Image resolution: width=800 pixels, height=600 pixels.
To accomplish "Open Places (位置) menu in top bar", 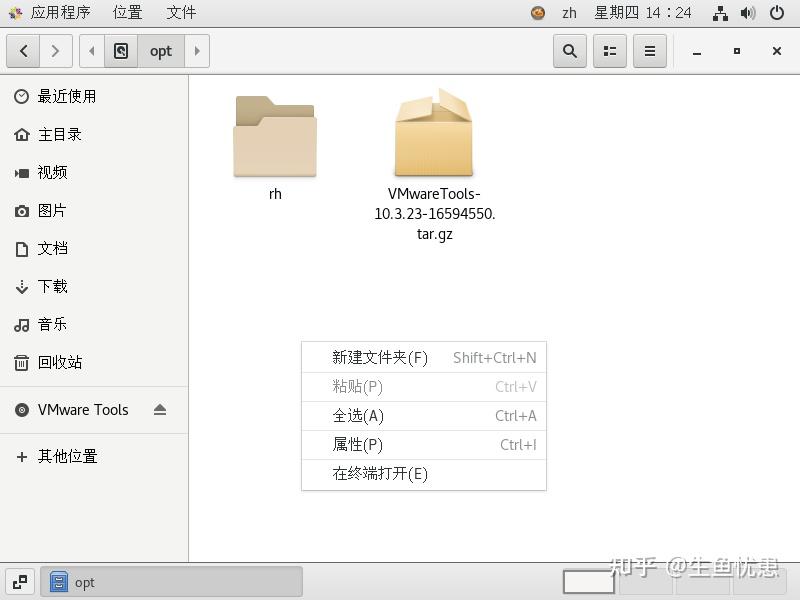I will [x=128, y=12].
